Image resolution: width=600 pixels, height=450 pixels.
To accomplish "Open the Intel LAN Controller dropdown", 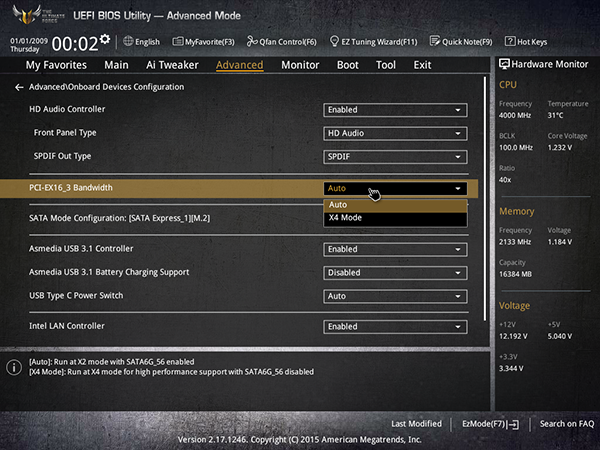I will pos(395,327).
